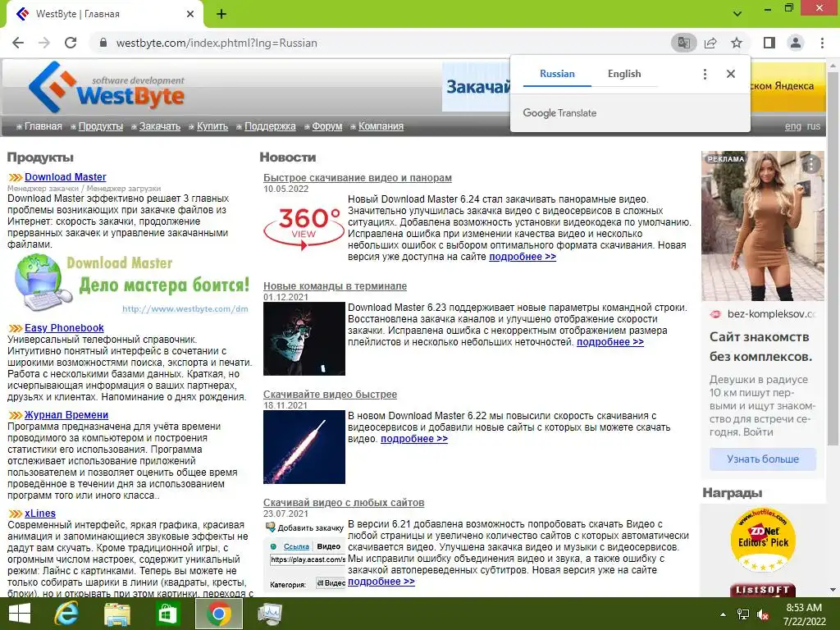Select the Russian tab in translate popup
The image size is (840, 630).
coord(557,74)
